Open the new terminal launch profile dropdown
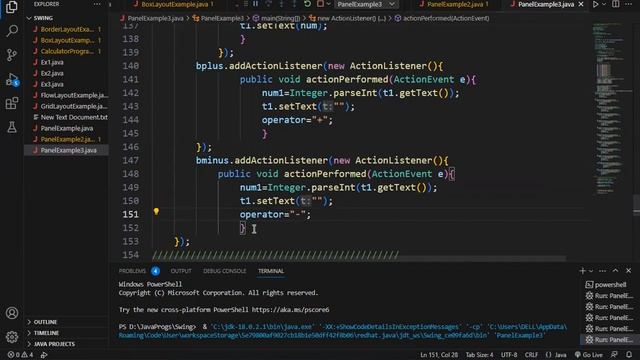The image size is (640, 360). tap(591, 271)
